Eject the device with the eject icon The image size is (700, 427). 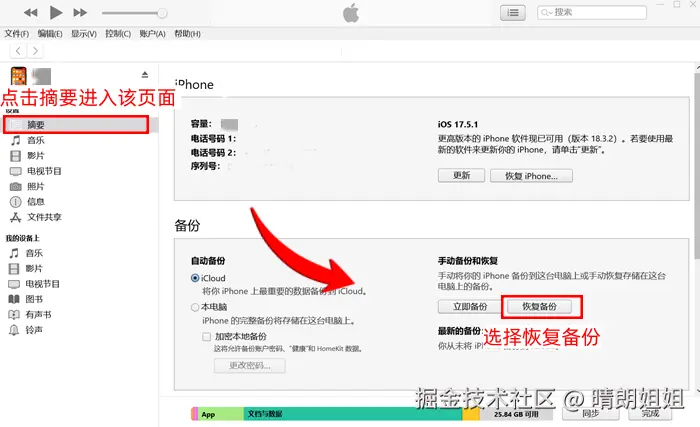pyautogui.click(x=145, y=74)
